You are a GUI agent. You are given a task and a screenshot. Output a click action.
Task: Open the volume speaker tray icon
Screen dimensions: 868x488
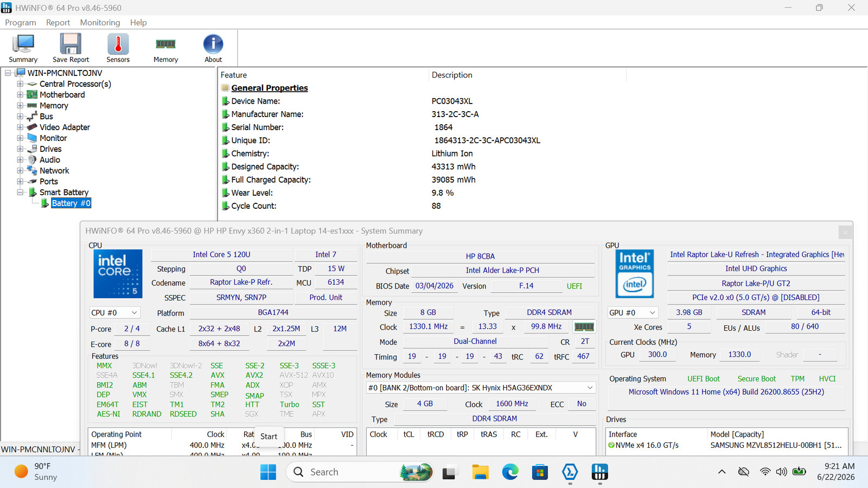click(781, 472)
